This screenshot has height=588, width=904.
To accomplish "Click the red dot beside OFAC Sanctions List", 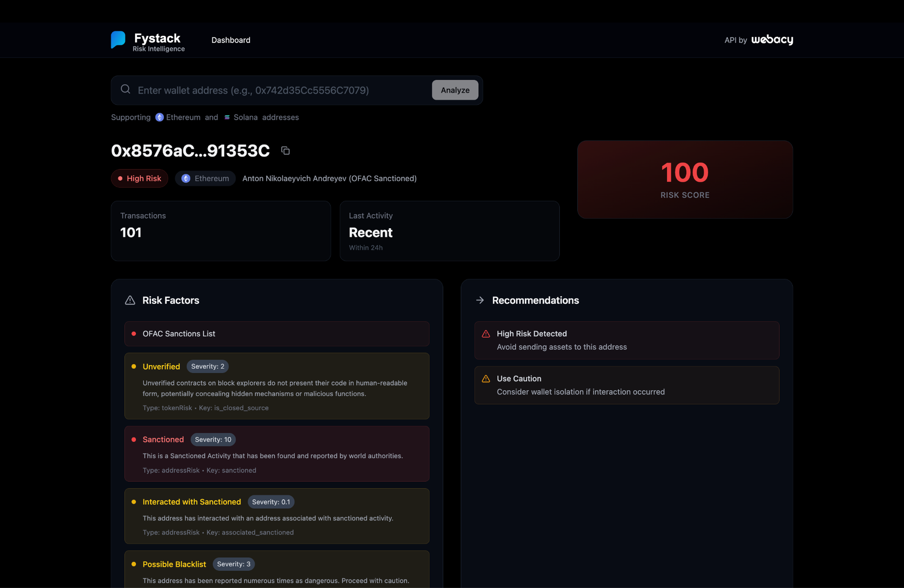I will [x=134, y=334].
